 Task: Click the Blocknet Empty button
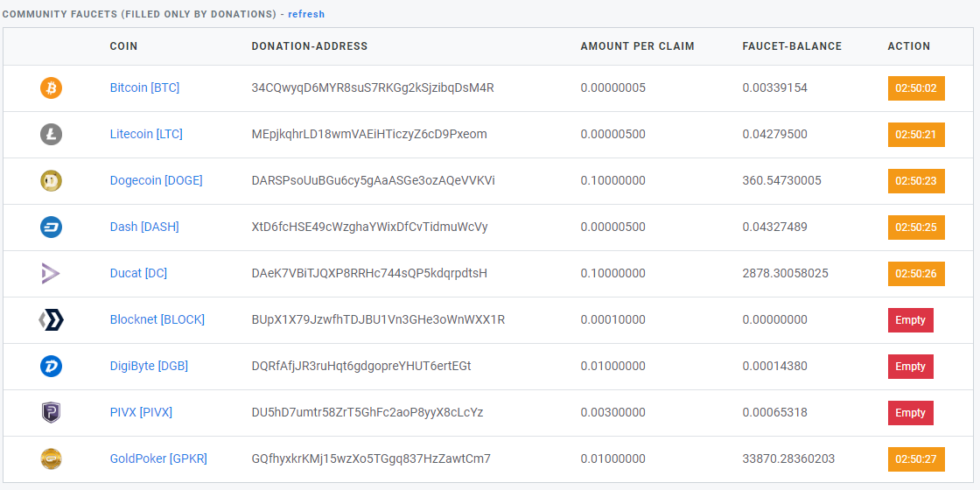tap(911, 320)
